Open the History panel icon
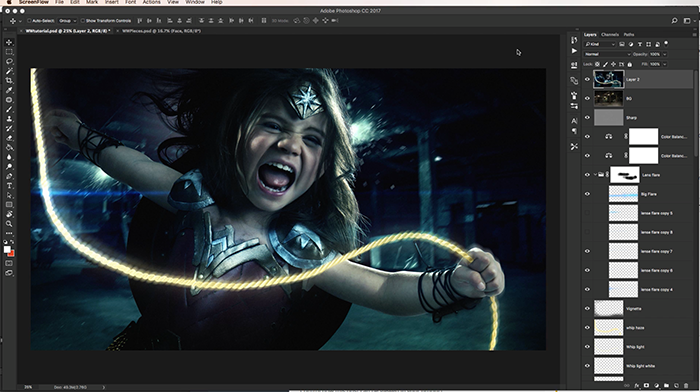 [x=574, y=40]
